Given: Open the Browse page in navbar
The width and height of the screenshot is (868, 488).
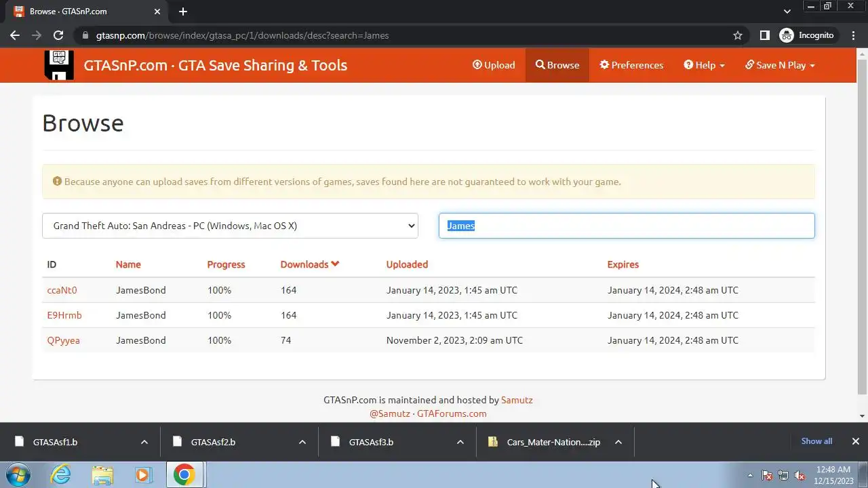Looking at the screenshot, I should [557, 65].
